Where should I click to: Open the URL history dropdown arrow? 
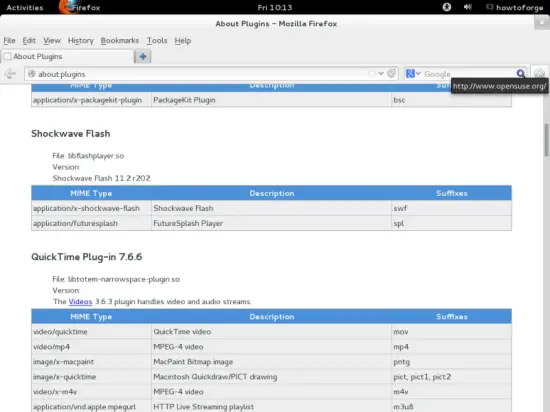(x=381, y=74)
